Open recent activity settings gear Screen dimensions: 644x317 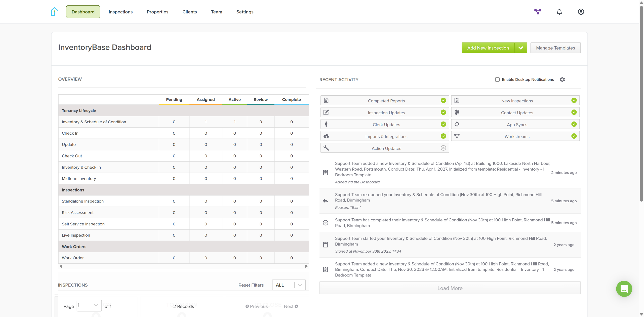click(562, 80)
